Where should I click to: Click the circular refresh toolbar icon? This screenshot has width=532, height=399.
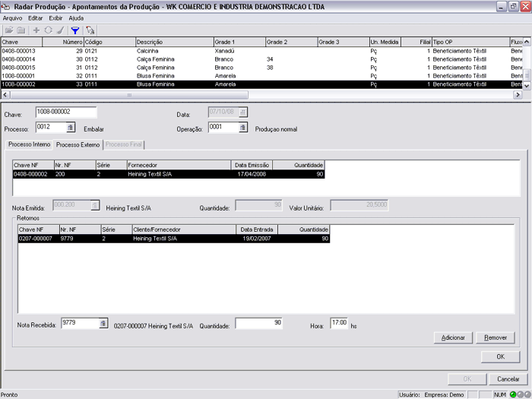(47, 30)
